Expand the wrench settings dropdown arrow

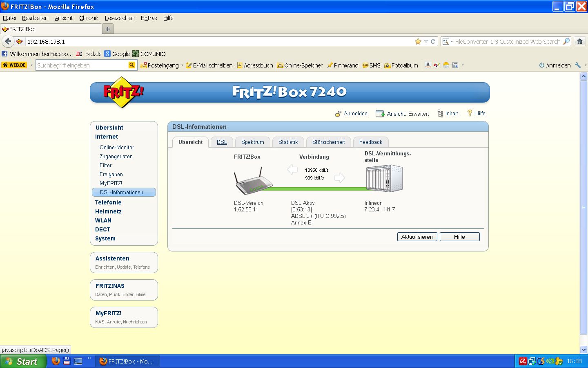tap(585, 65)
